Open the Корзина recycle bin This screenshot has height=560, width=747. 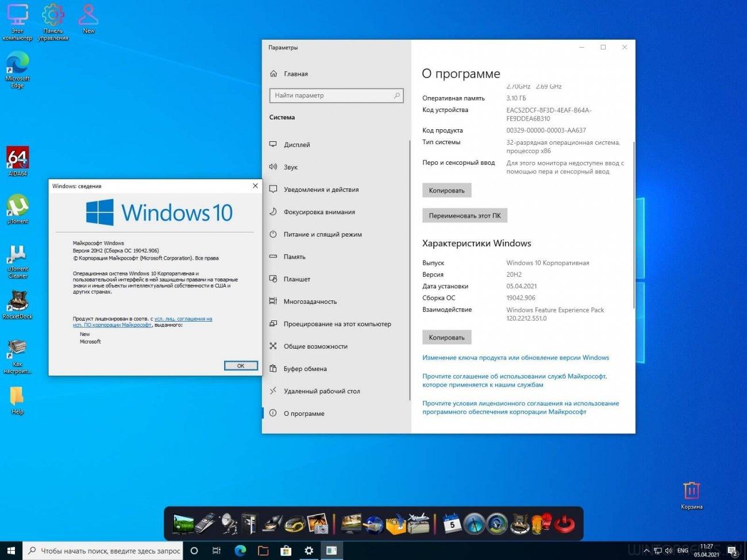point(691,495)
